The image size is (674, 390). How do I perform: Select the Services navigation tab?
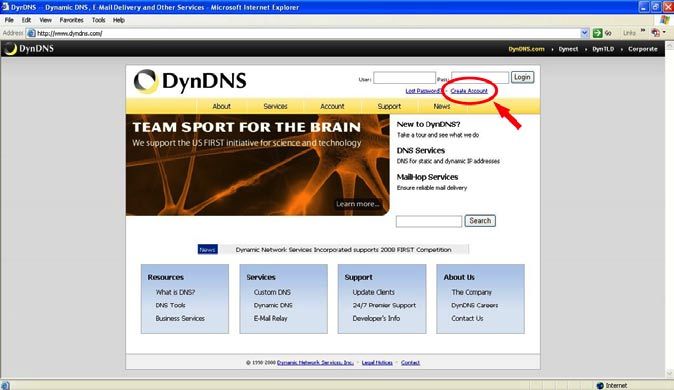(275, 106)
